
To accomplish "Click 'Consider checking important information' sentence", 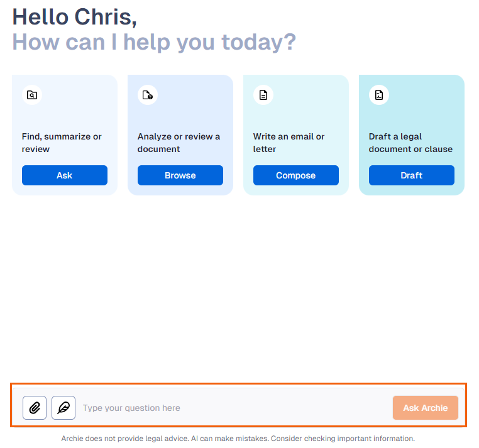I will click(x=343, y=439).
